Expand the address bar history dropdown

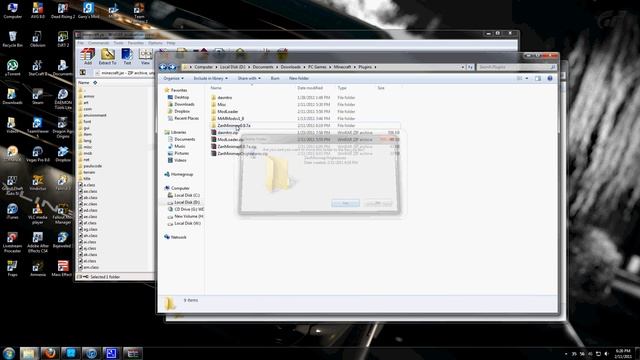click(x=463, y=67)
